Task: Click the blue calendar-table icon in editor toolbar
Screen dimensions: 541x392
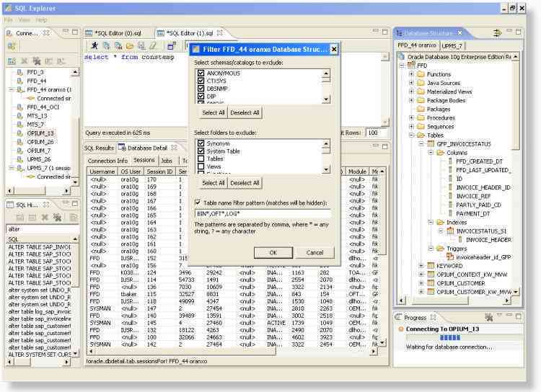Action: (x=172, y=45)
